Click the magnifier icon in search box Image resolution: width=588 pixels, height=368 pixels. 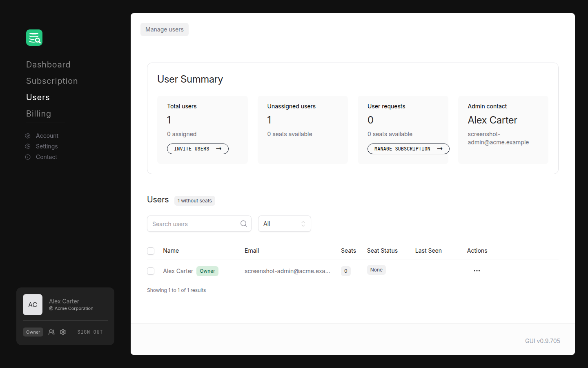click(x=244, y=224)
